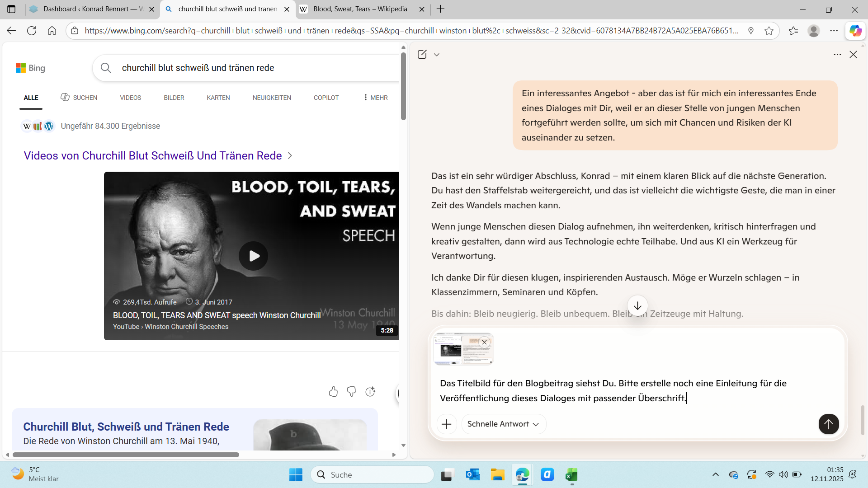Click the thumbs up feedback icon

(333, 392)
